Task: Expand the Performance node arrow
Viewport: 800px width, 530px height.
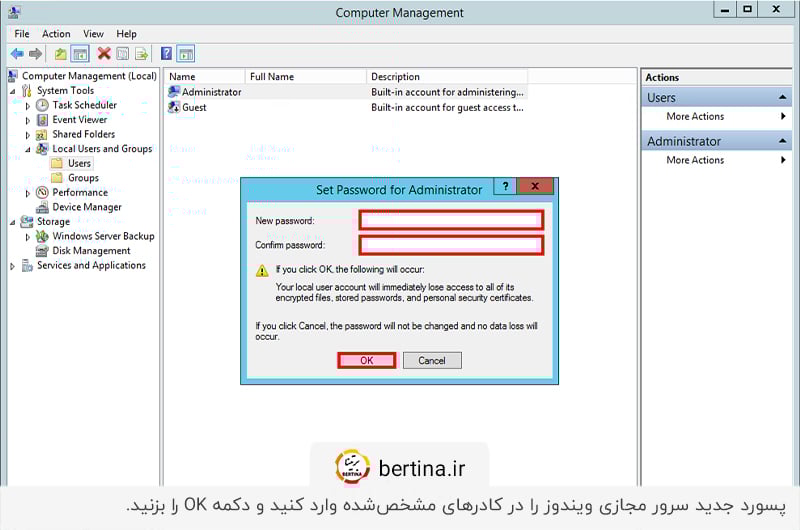Action: pos(28,194)
